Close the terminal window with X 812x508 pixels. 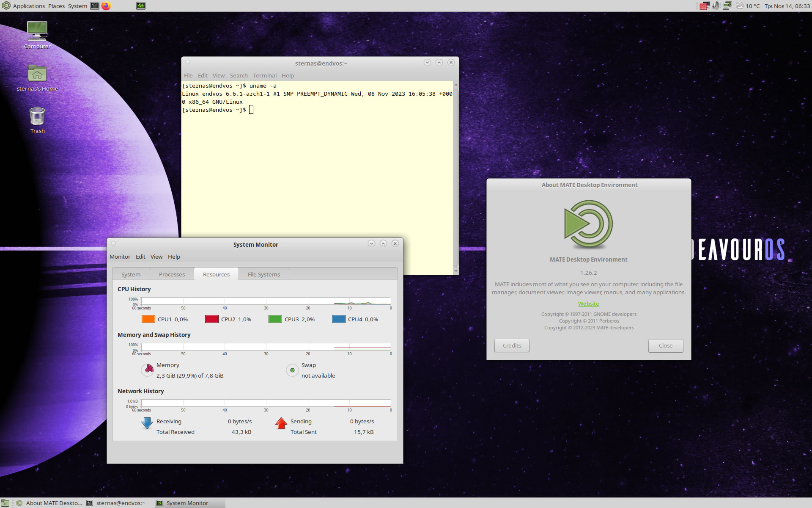click(x=451, y=62)
